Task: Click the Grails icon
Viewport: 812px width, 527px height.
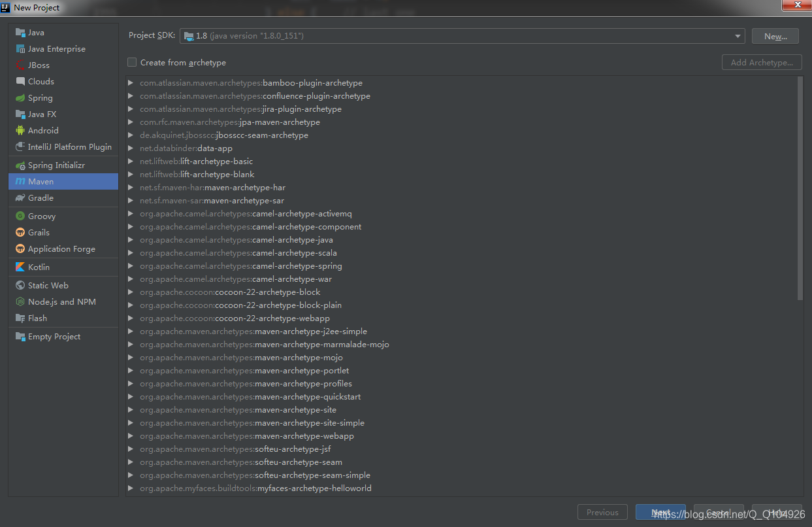Action: tap(20, 233)
